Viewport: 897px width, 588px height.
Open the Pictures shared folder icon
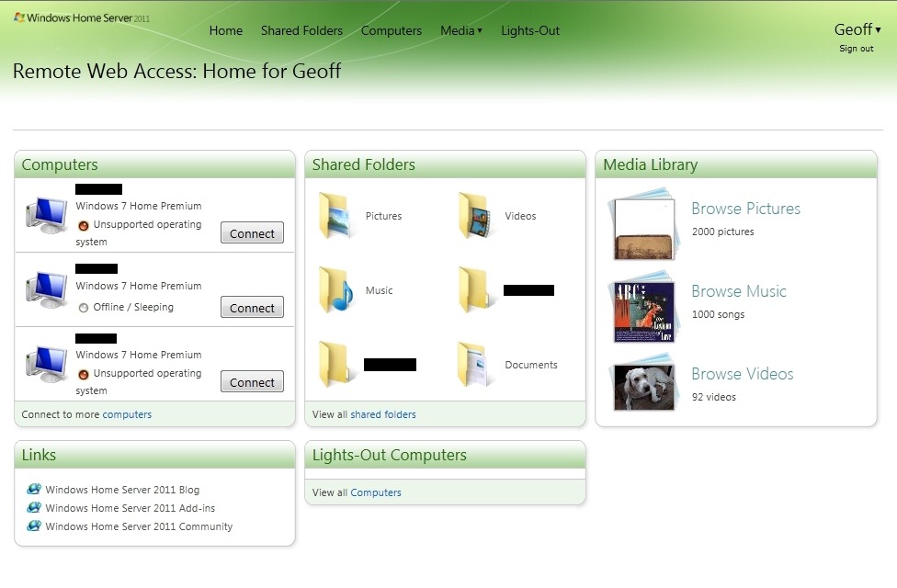click(x=335, y=216)
